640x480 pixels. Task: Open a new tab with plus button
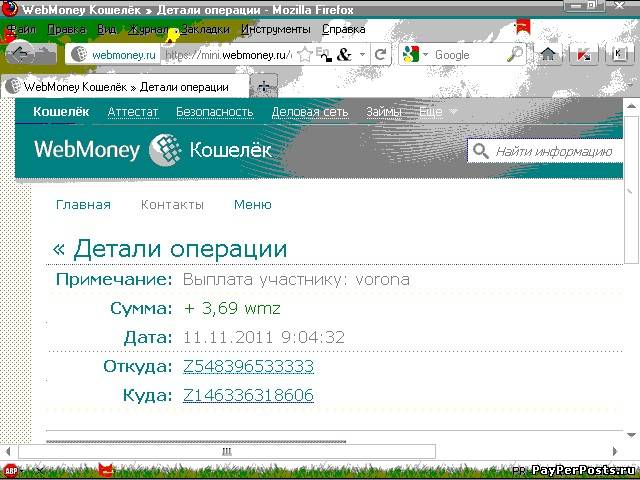coord(264,87)
